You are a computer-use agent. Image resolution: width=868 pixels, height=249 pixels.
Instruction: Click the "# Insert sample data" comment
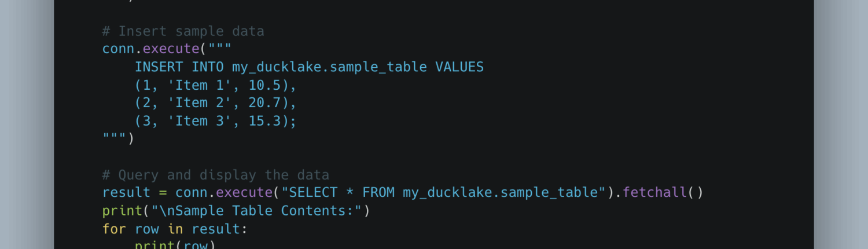click(183, 31)
